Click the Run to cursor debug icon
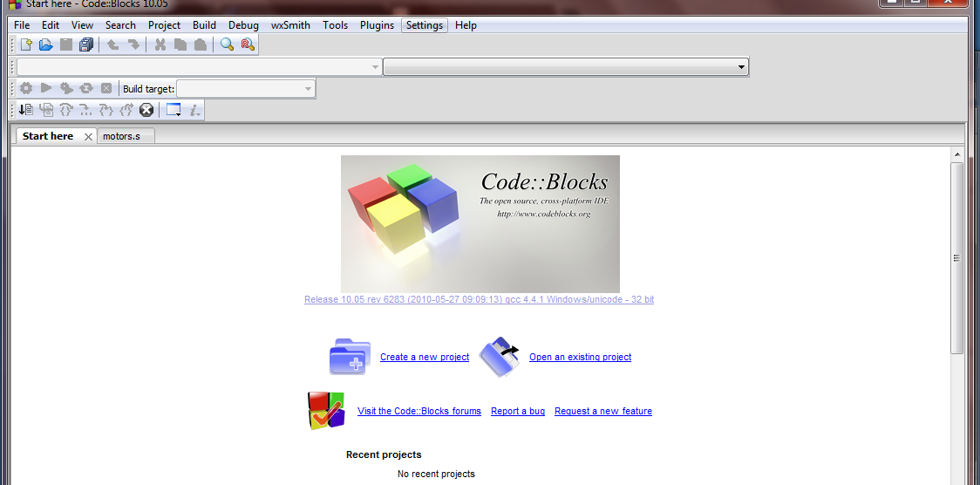 (46, 110)
